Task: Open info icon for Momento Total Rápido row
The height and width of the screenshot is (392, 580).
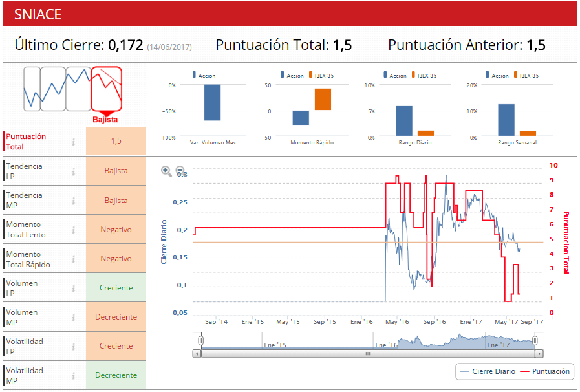Action: click(x=74, y=259)
